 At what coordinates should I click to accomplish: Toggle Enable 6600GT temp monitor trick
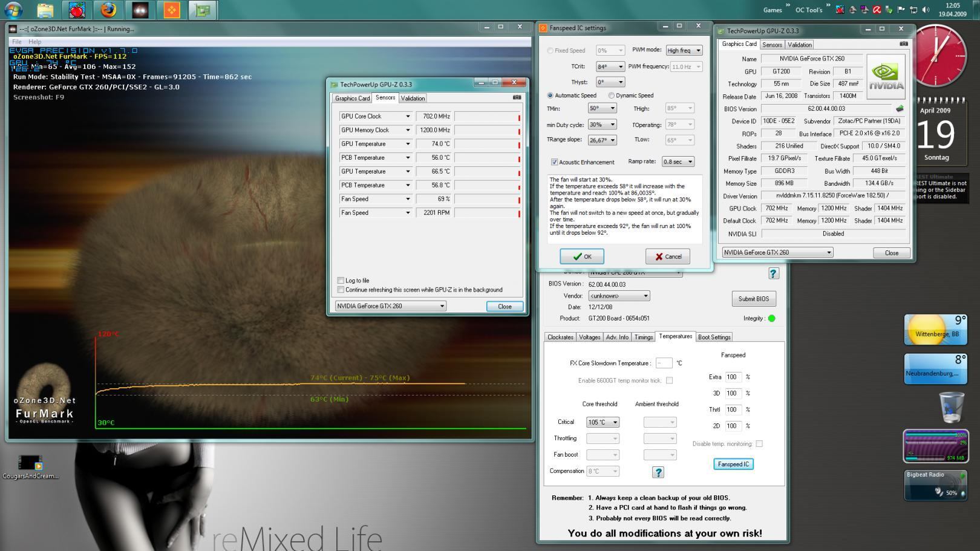click(669, 380)
